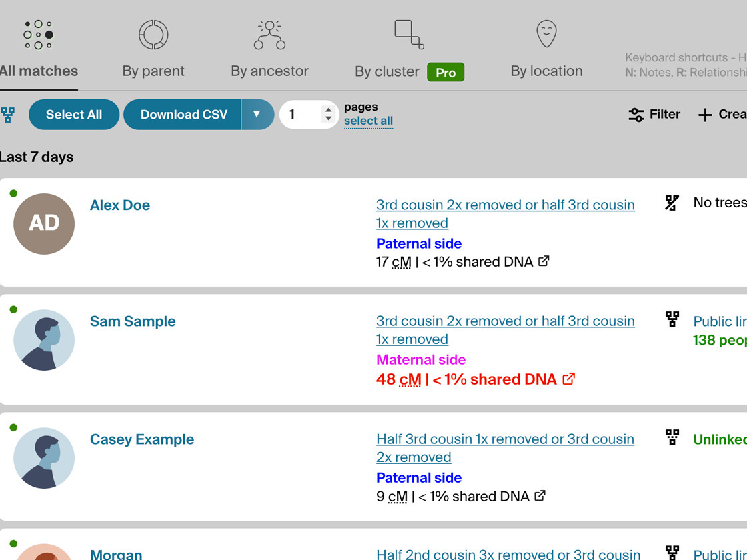Click the no-tree icon in Alex Doe row
Screen dimensions: 747x560
(x=672, y=203)
